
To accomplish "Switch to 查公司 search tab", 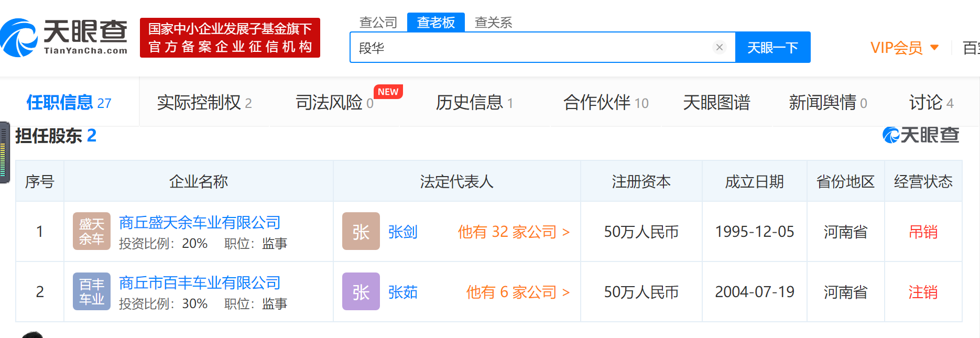I will (x=378, y=23).
